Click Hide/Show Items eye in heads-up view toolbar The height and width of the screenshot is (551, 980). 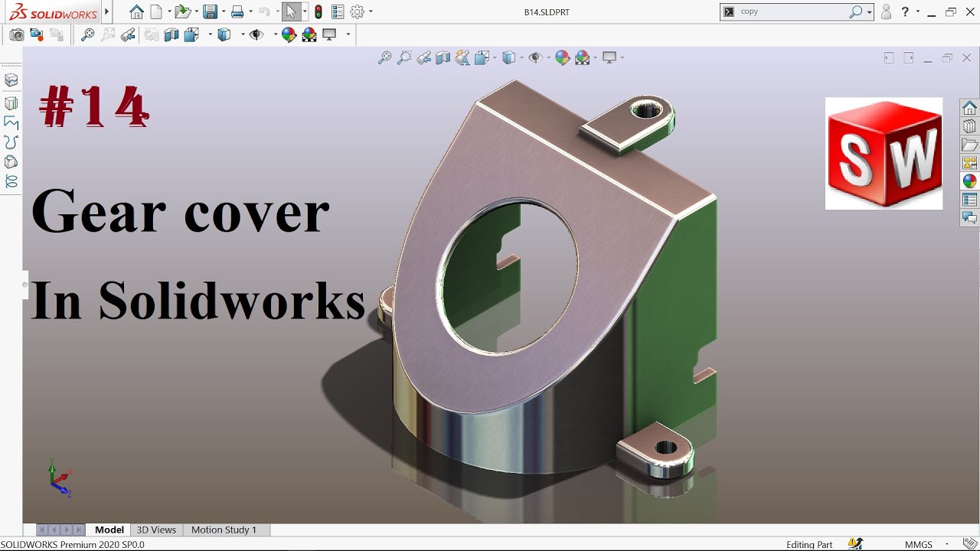point(536,57)
